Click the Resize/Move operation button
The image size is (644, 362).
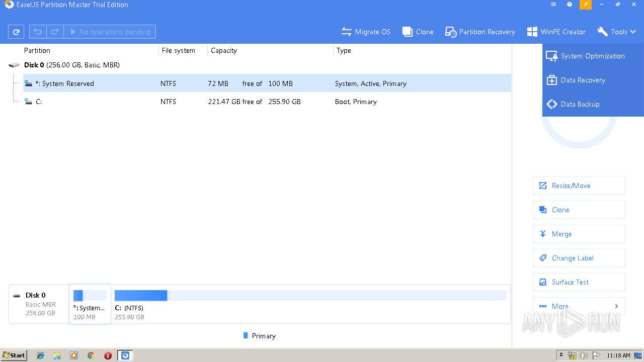coord(579,186)
